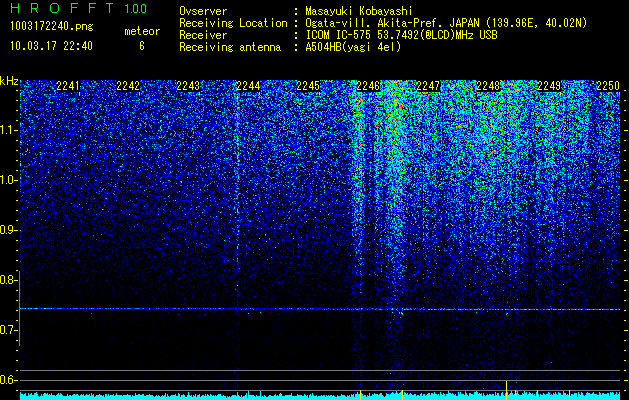Click the 0.6 frequency axis label

tap(9, 380)
